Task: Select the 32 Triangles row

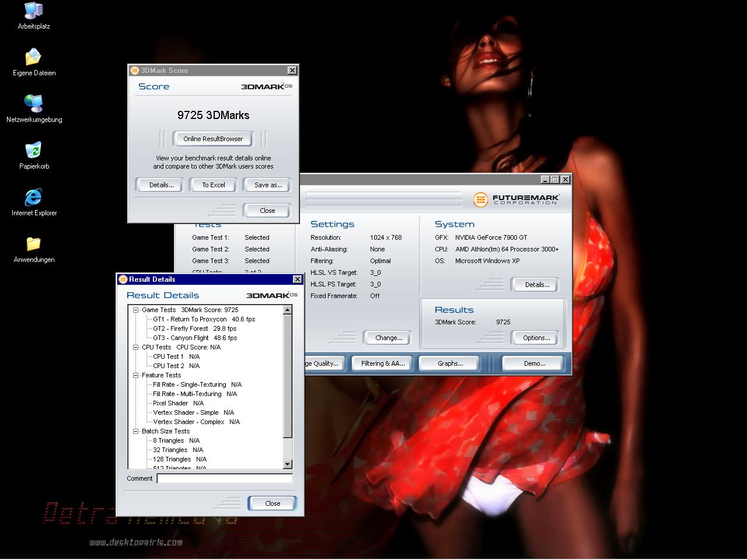Action: click(x=178, y=450)
